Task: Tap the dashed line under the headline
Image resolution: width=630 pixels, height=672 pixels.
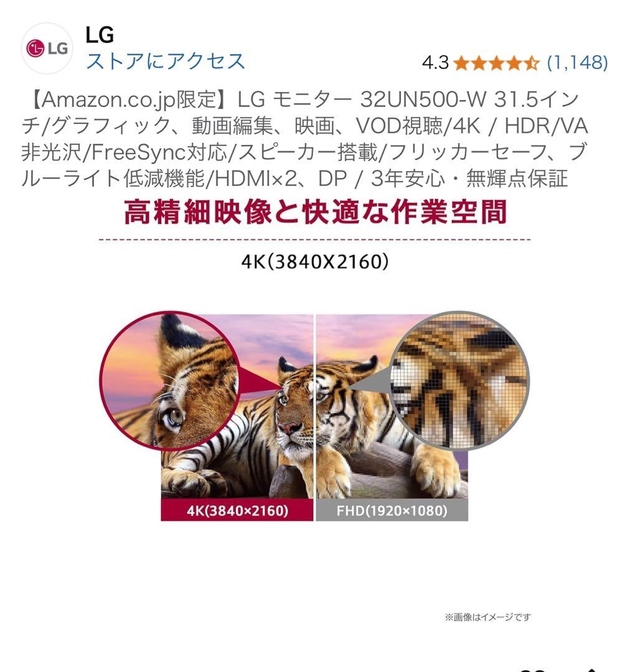Action: 315,239
